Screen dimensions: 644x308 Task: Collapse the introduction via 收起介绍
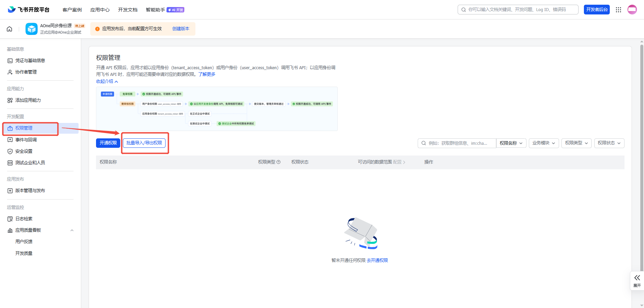coord(107,81)
